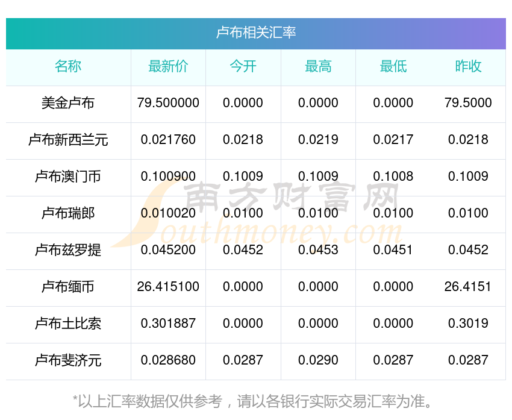
Task: Click the 卢布相关汇率 title banner
Action: tap(256, 33)
